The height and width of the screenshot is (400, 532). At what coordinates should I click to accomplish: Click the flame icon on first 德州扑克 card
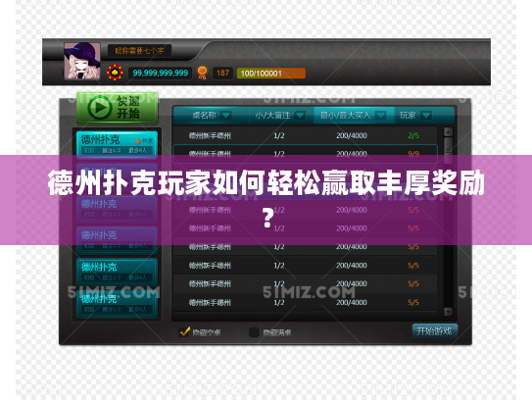[x=138, y=141]
